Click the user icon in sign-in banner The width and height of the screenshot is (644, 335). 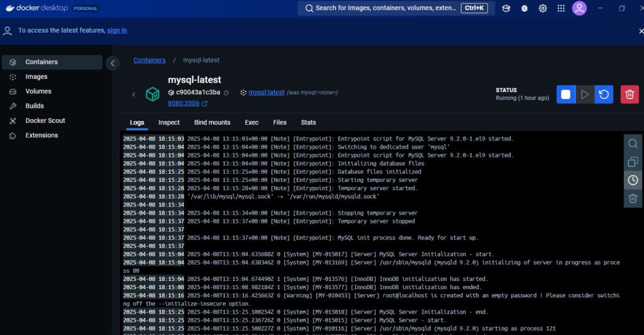point(7,31)
